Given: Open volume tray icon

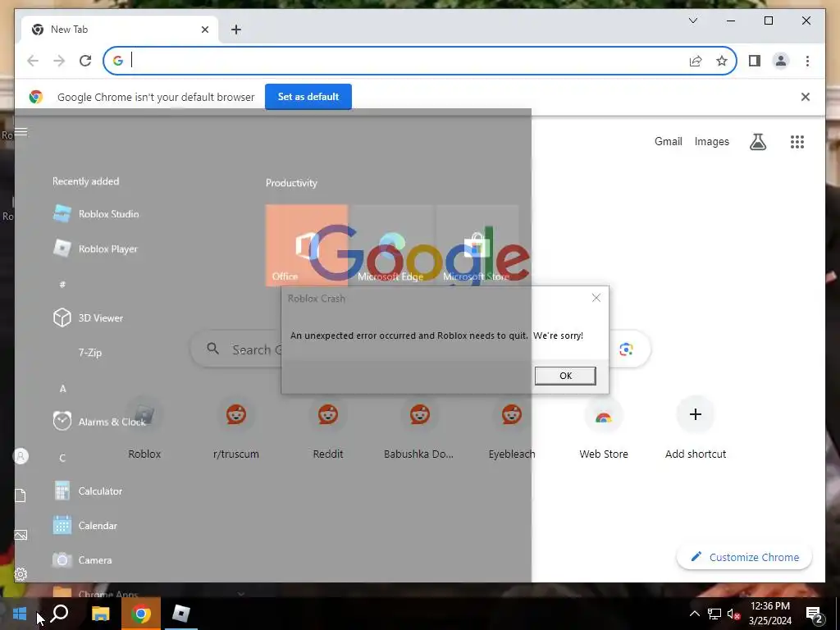Looking at the screenshot, I should (733, 614).
